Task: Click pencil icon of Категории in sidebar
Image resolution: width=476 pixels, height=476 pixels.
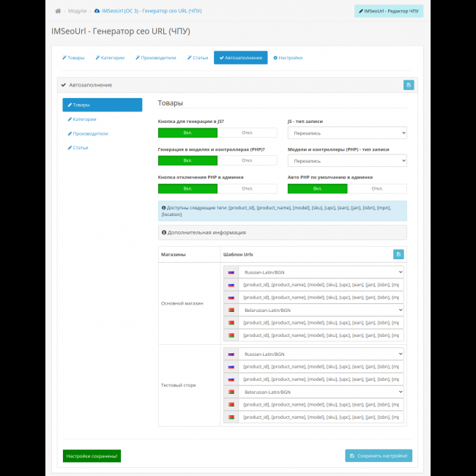Action: (70, 119)
